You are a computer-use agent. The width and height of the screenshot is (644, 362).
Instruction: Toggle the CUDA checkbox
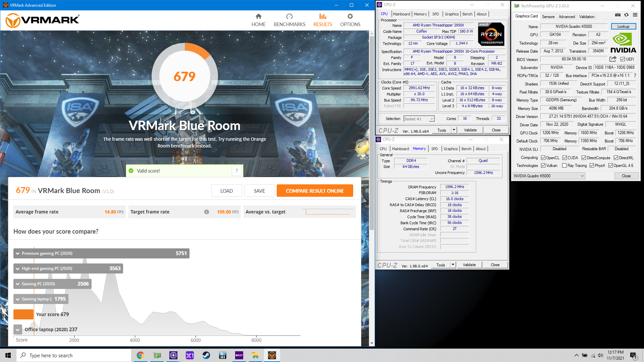[x=565, y=158]
